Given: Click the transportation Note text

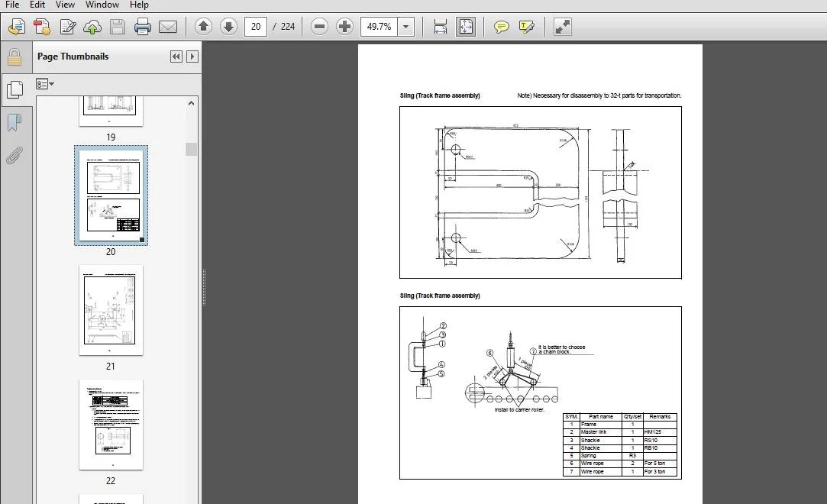Looking at the screenshot, I should 599,96.
